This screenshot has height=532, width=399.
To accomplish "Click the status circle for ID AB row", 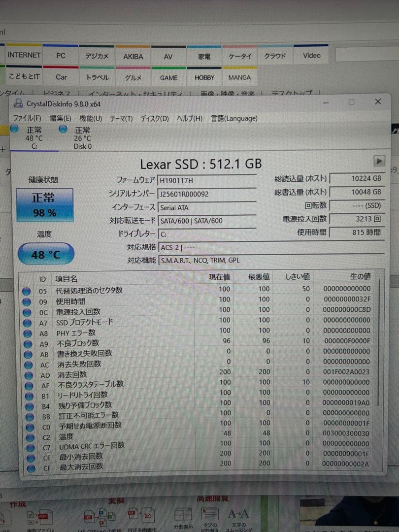I will click(28, 354).
